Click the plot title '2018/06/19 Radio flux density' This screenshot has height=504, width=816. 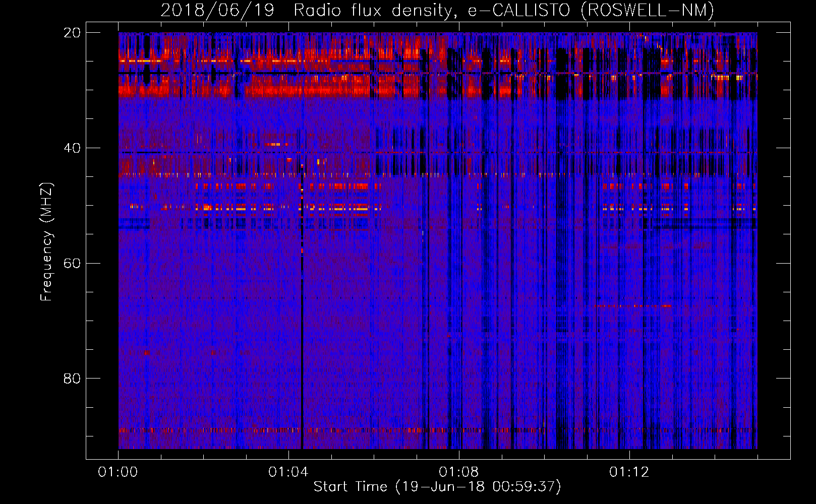pos(437,10)
